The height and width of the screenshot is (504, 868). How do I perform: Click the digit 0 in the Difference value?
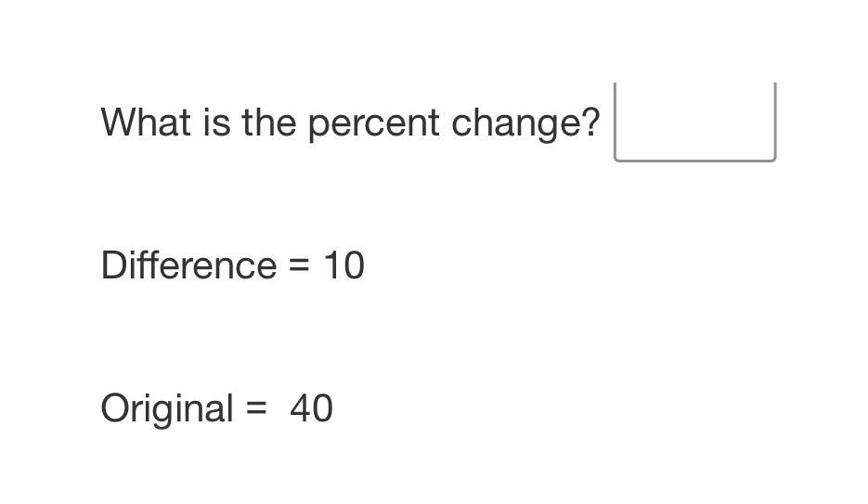click(354, 266)
